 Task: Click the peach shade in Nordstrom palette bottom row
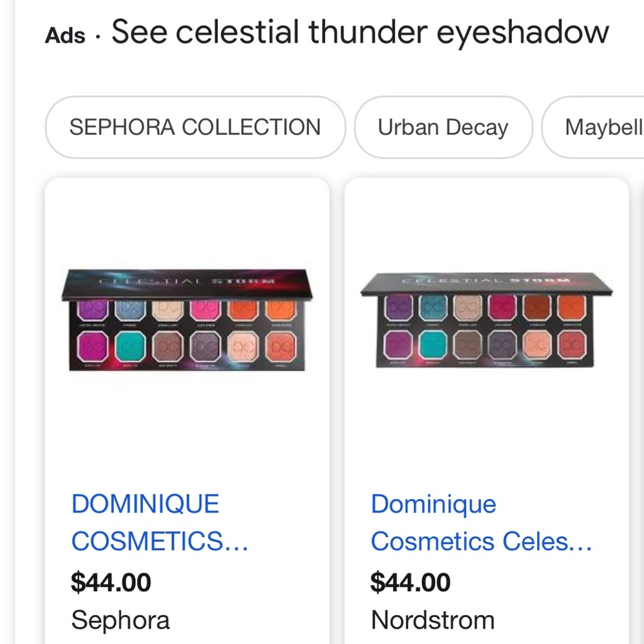pos(536,344)
